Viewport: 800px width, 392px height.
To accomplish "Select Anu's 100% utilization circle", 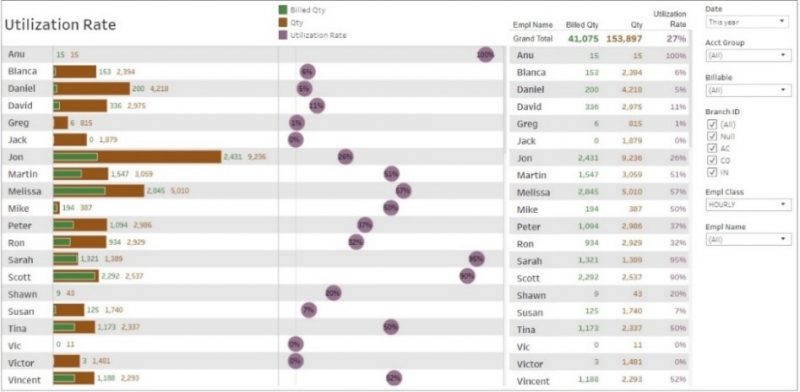I will (x=485, y=55).
